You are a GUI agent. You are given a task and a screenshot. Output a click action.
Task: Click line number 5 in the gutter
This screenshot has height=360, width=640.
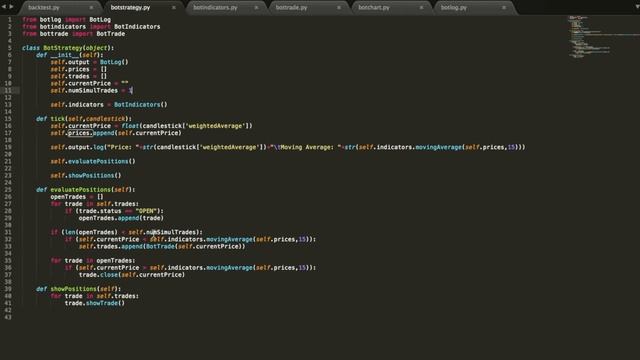pyautogui.click(x=9, y=48)
